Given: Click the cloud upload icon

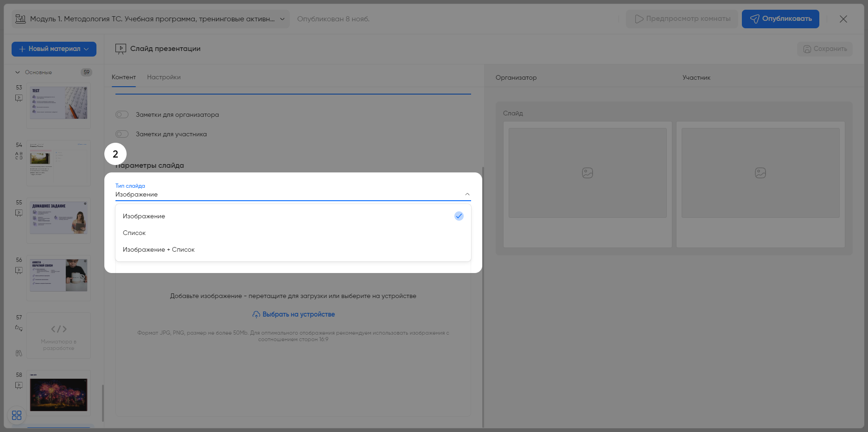Looking at the screenshot, I should coord(256,314).
